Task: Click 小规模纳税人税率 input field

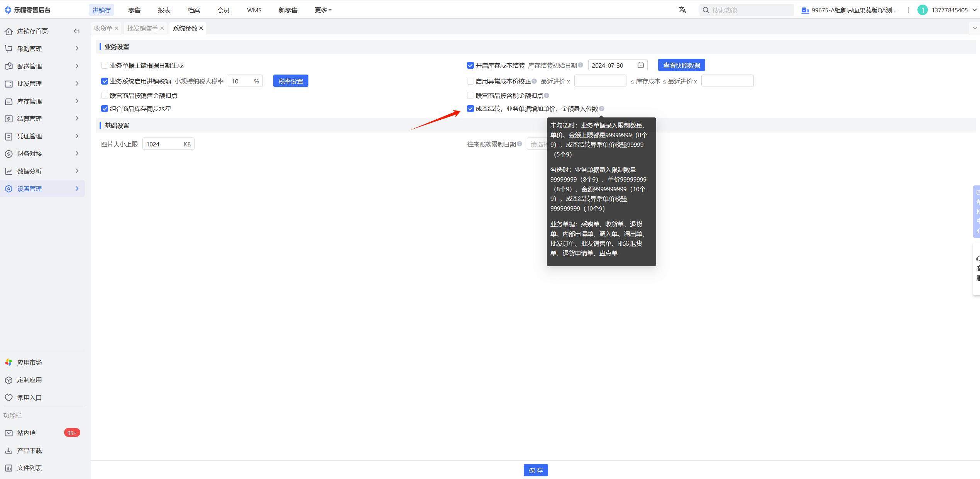Action: (x=245, y=81)
